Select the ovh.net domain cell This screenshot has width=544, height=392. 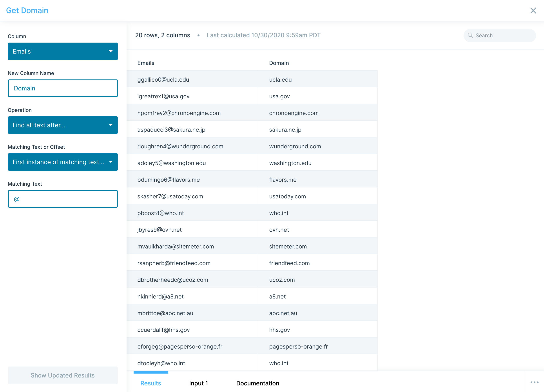318,230
